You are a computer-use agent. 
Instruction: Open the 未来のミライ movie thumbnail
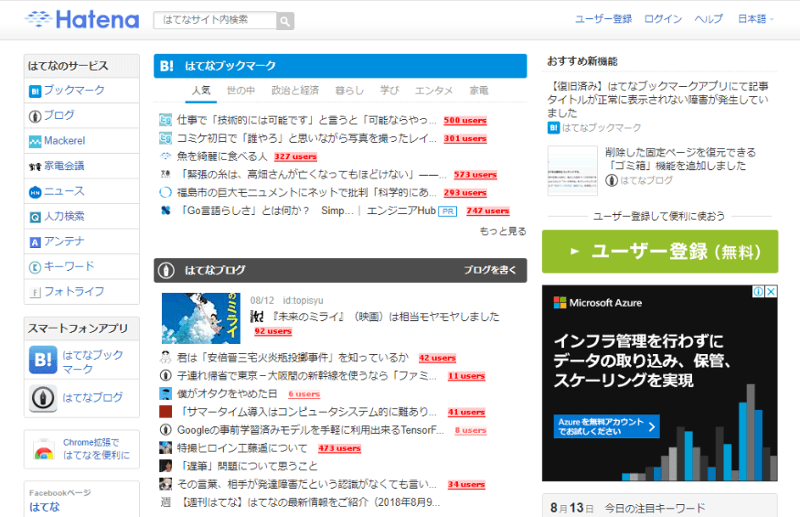click(x=201, y=318)
